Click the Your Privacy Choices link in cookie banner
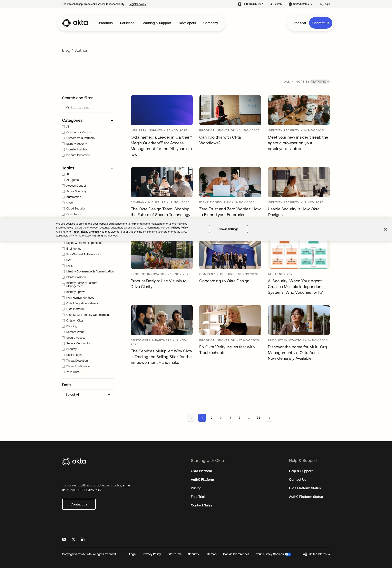This screenshot has width=392, height=568. (86, 232)
